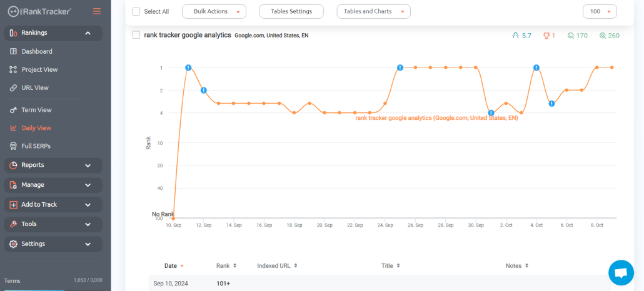Open the Tables and Charts dropdown
The height and width of the screenshot is (291, 644).
(374, 11)
